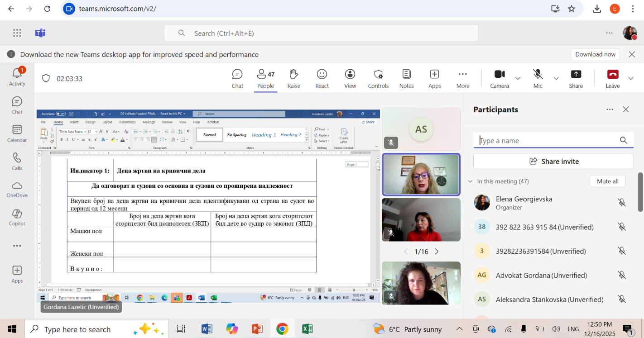Click the 'Type a name' search field
Screen dimensions: 644x338
tap(548, 141)
